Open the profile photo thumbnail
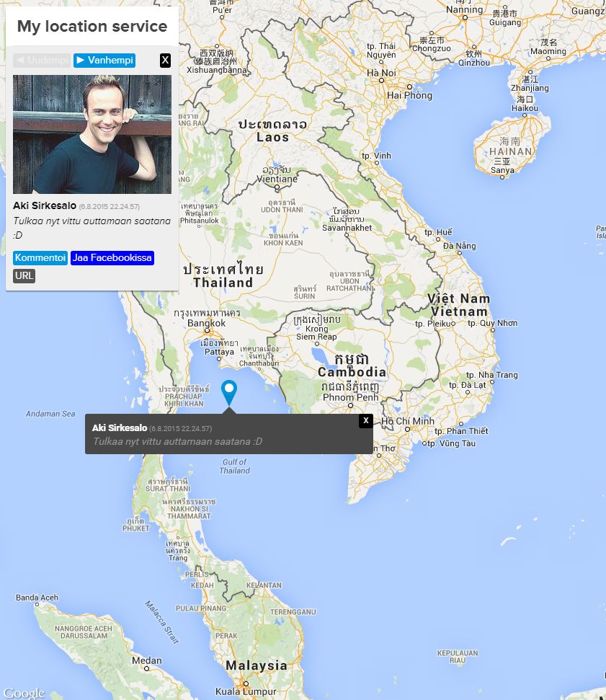 [x=92, y=134]
